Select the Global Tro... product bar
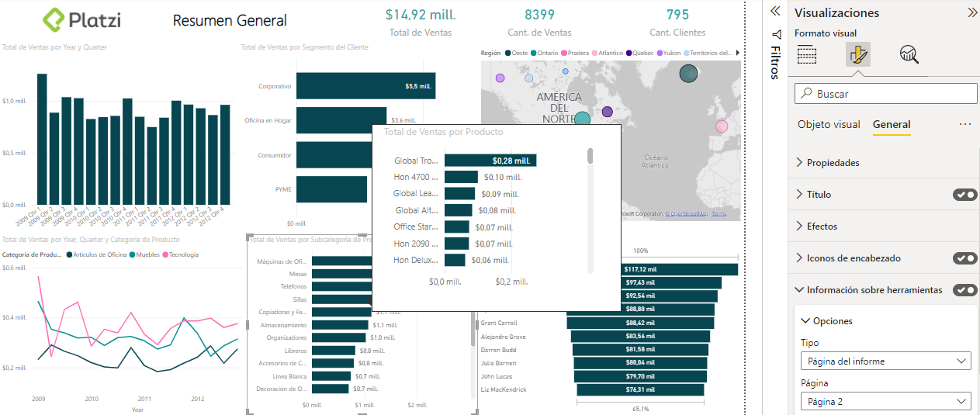The width and height of the screenshot is (980, 415). [x=490, y=161]
